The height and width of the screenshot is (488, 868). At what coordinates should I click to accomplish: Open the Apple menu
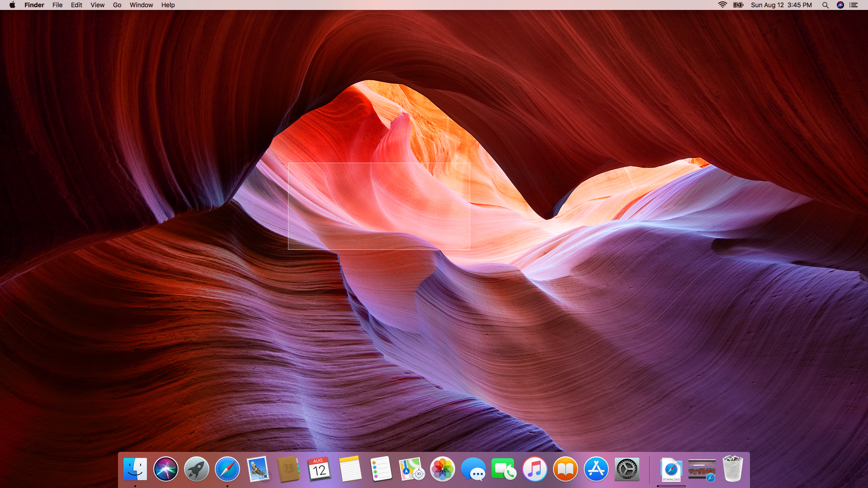coord(12,5)
